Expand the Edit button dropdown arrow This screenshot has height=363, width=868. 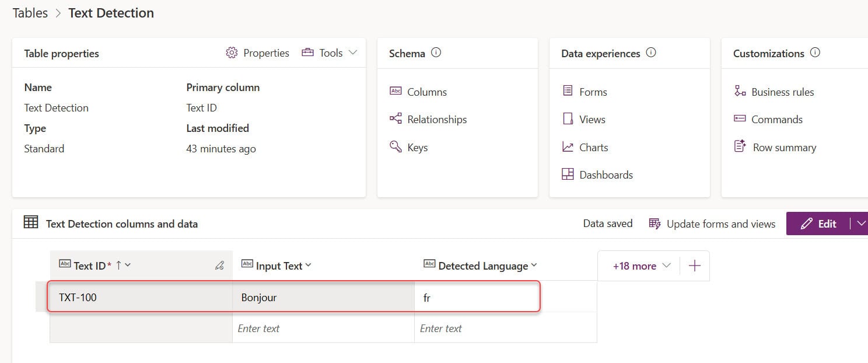[860, 224]
